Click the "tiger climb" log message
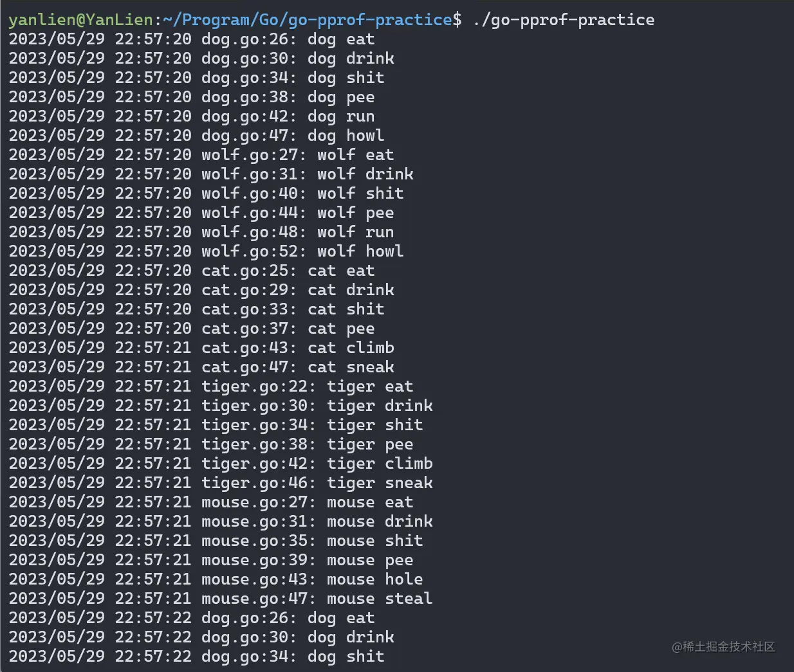Viewport: 794px width, 672px height. click(380, 464)
